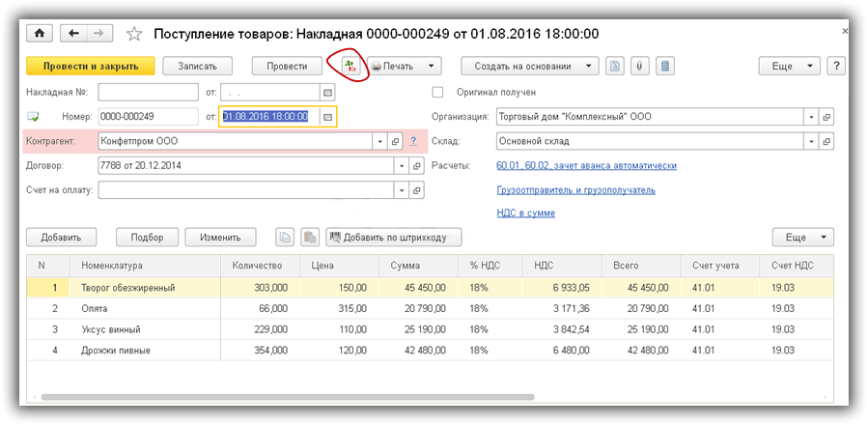Select row Творог обезжиренный
This screenshot has width=868, height=425.
[430, 288]
